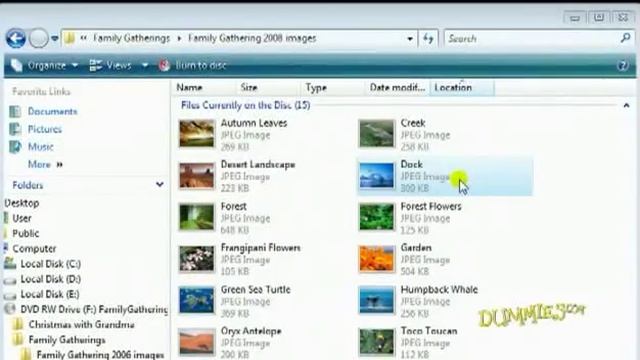Select the Garden thumbnail
This screenshot has height=360, width=640.
click(x=376, y=259)
